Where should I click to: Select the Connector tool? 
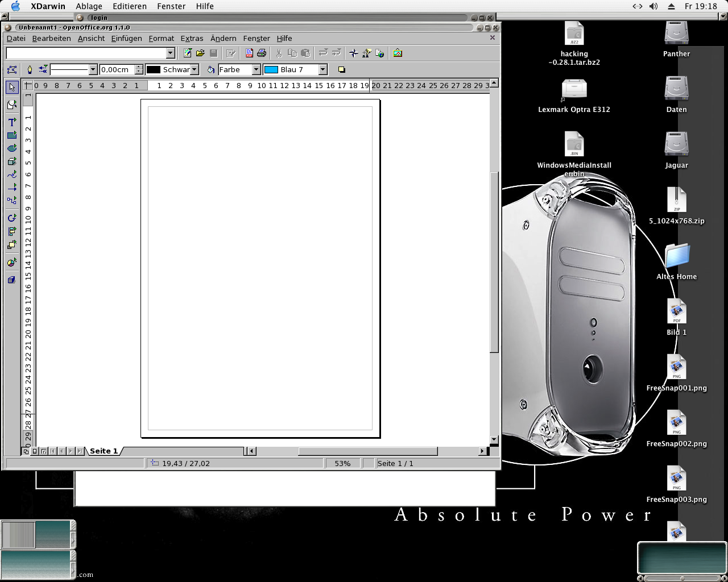coord(12,200)
